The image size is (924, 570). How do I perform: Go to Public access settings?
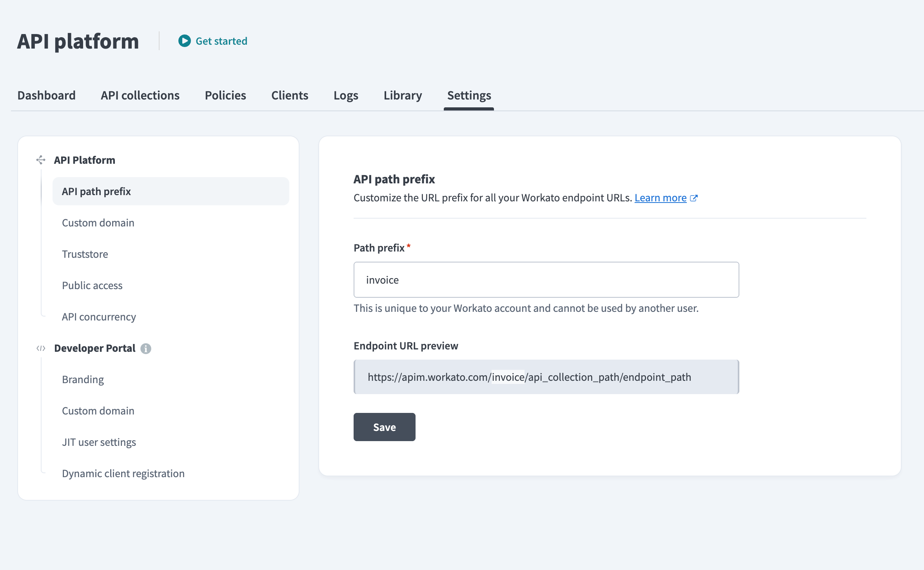click(92, 285)
